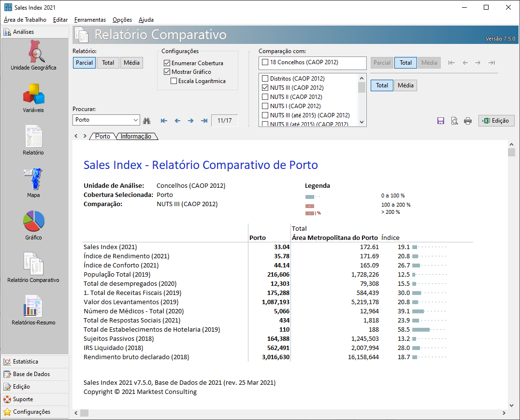Viewport: 520px width, 420px height.
Task: Save report using the floppy disk icon
Action: (441, 121)
